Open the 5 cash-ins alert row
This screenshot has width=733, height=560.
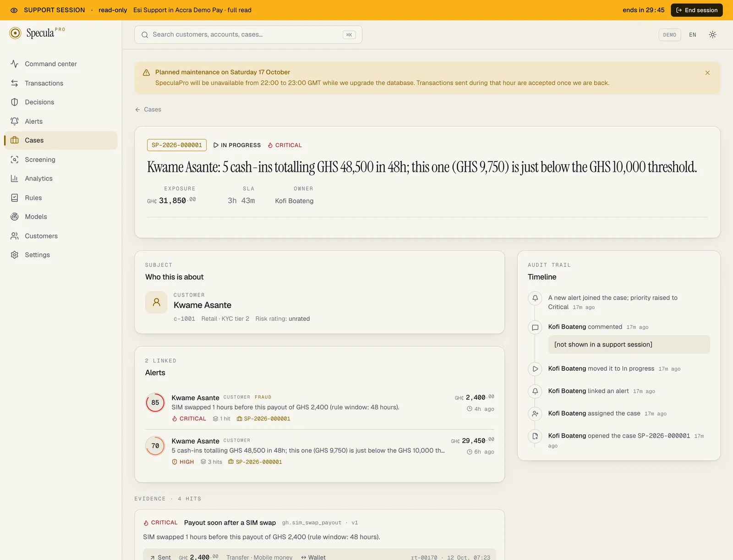tap(319, 451)
